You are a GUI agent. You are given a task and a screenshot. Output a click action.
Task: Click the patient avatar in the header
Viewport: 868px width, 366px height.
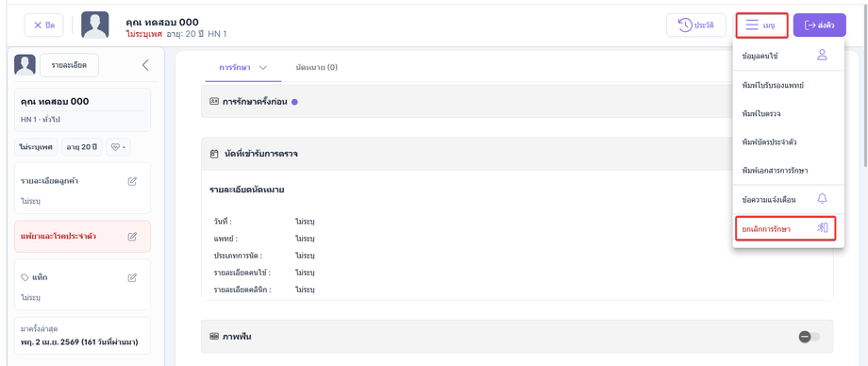click(94, 25)
